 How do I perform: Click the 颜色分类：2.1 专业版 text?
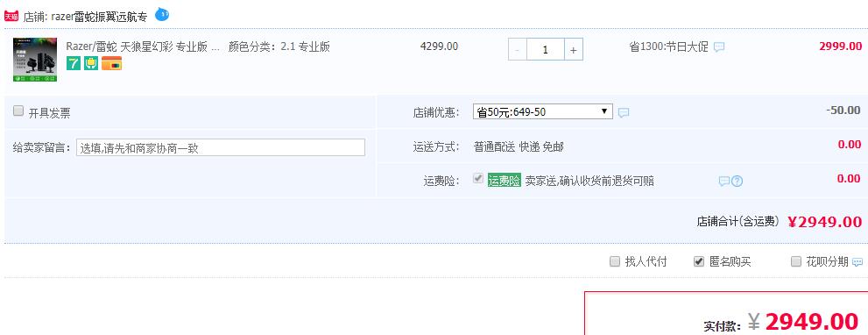pos(279,46)
